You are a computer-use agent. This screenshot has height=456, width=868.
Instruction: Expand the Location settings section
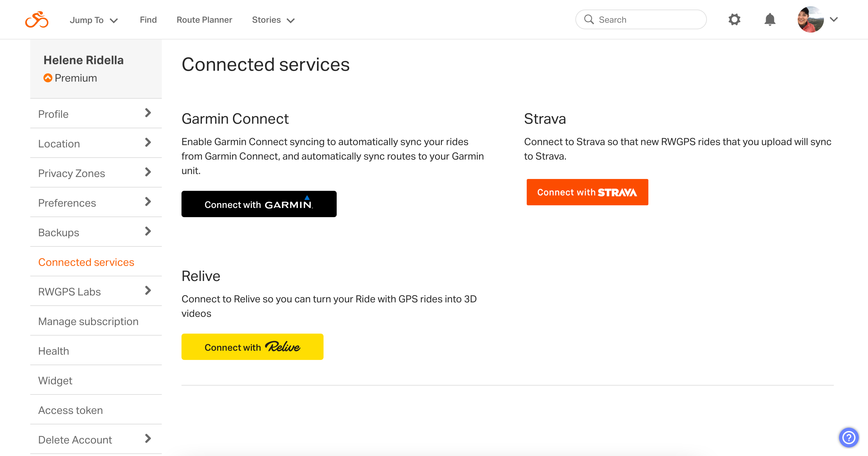[95, 143]
